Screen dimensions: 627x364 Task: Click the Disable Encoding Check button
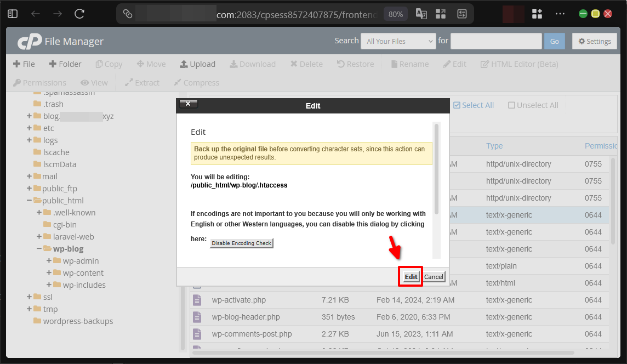[241, 243]
